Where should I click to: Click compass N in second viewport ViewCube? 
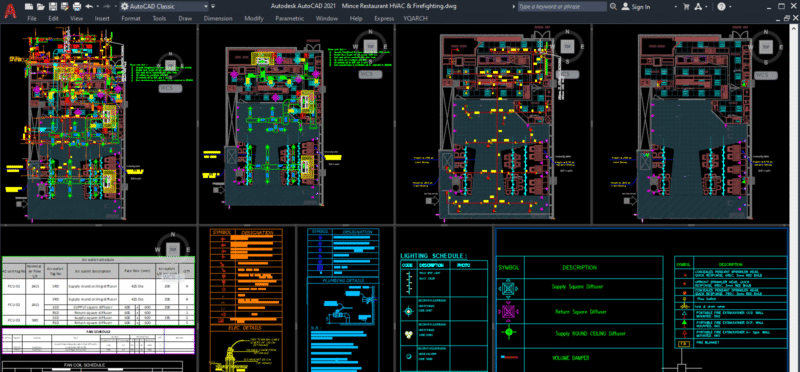[x=370, y=33]
